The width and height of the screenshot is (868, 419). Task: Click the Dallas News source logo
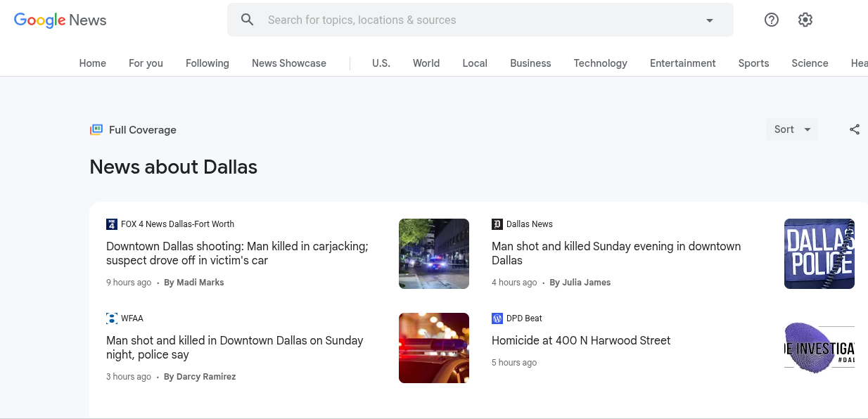(x=497, y=224)
